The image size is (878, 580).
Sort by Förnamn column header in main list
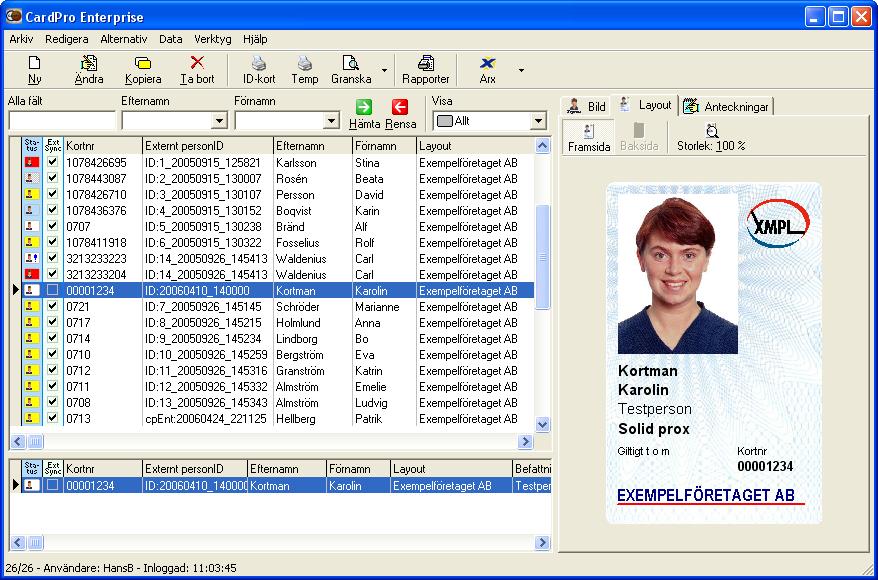click(x=384, y=146)
